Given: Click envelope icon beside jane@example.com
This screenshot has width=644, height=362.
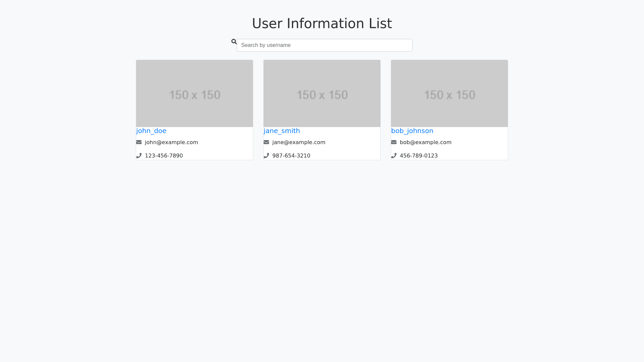Looking at the screenshot, I should (x=266, y=142).
